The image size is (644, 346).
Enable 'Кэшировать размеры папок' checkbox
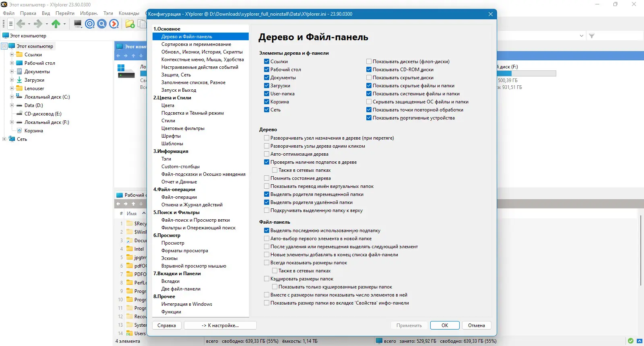click(266, 279)
